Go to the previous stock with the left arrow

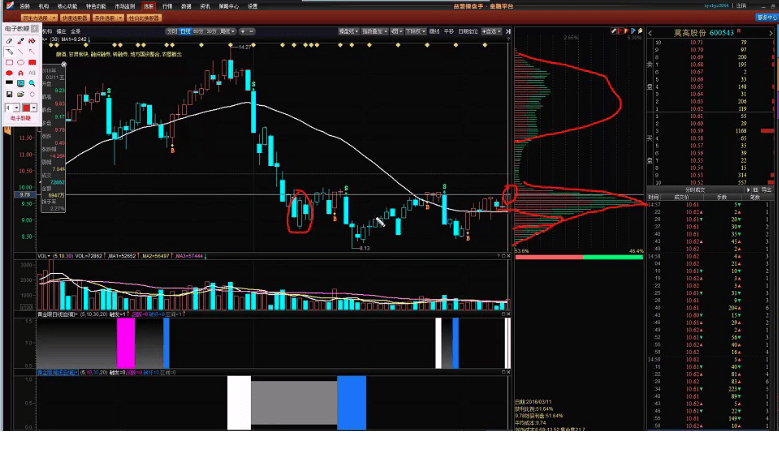point(651,33)
